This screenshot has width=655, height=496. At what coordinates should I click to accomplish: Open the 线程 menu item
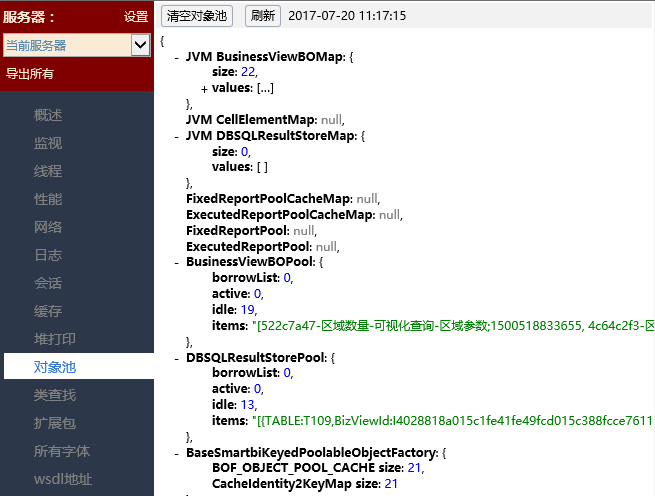point(48,171)
